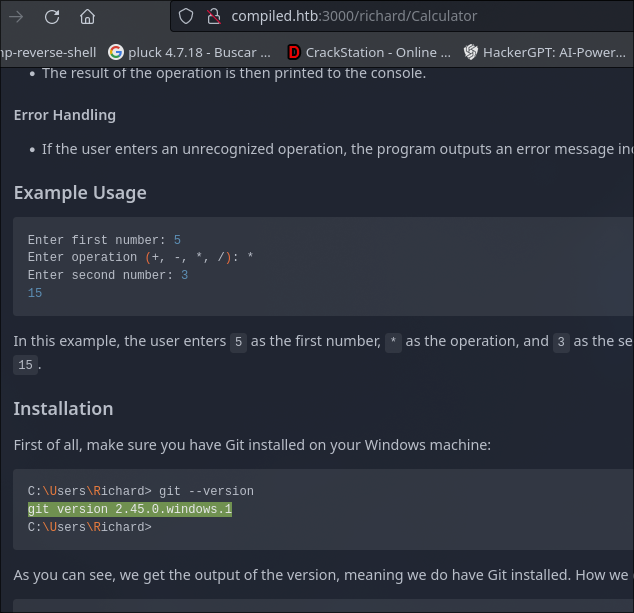Image resolution: width=634 pixels, height=613 pixels.
Task: Open the CrackStation bookmark
Action: click(369, 53)
